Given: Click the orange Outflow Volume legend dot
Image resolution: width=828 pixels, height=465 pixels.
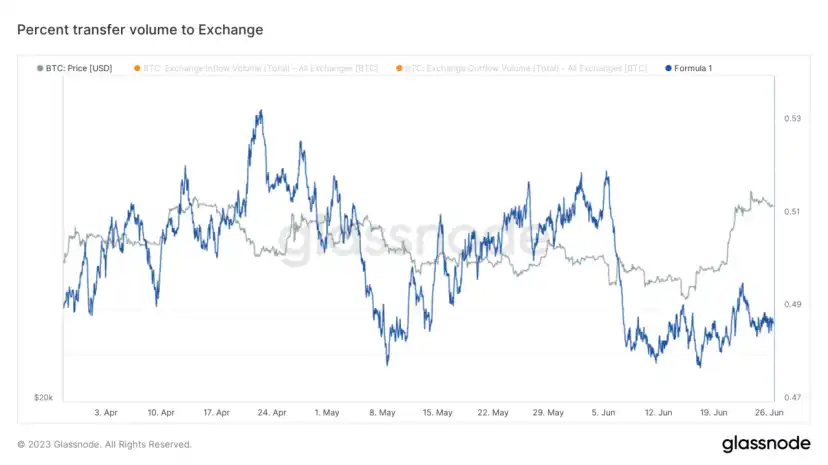Looking at the screenshot, I should click(x=399, y=68).
